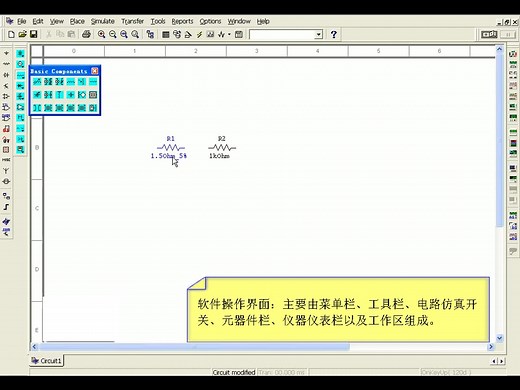The width and height of the screenshot is (520, 390).
Task: Click the zoom in magnifier
Action: coord(101,34)
